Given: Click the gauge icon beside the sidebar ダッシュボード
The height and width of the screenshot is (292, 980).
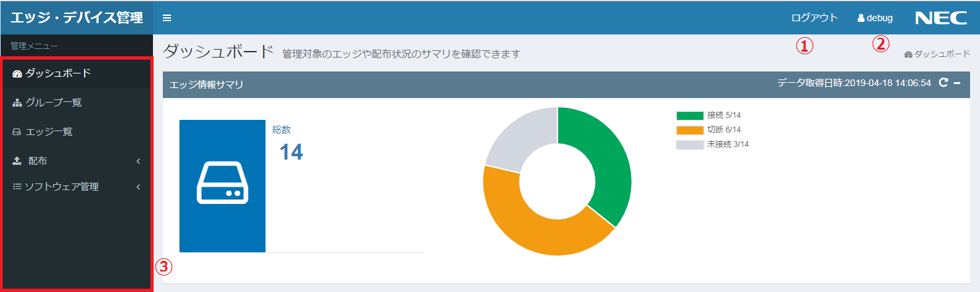Looking at the screenshot, I should coord(17,73).
